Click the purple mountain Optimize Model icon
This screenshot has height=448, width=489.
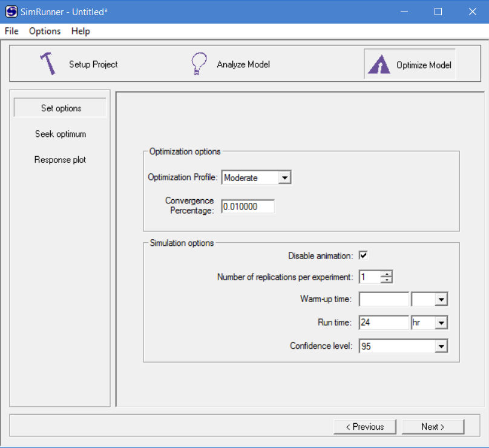[x=379, y=64]
